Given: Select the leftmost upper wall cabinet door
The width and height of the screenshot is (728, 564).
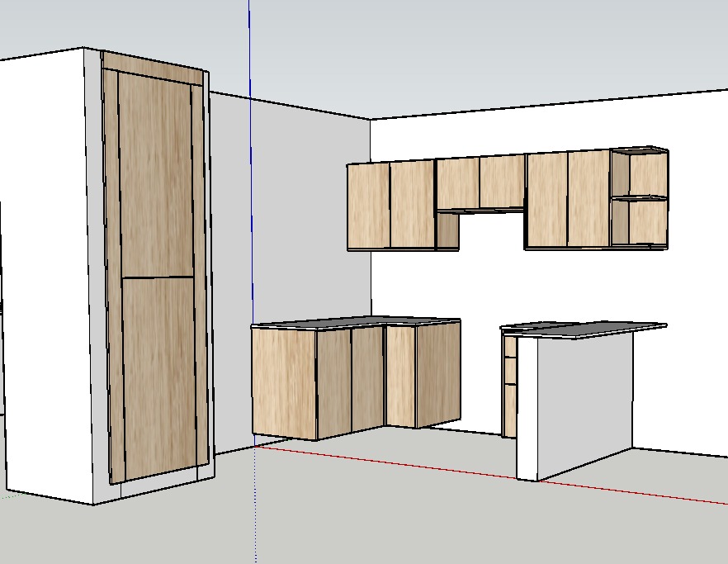Looking at the screenshot, I should click(368, 206).
